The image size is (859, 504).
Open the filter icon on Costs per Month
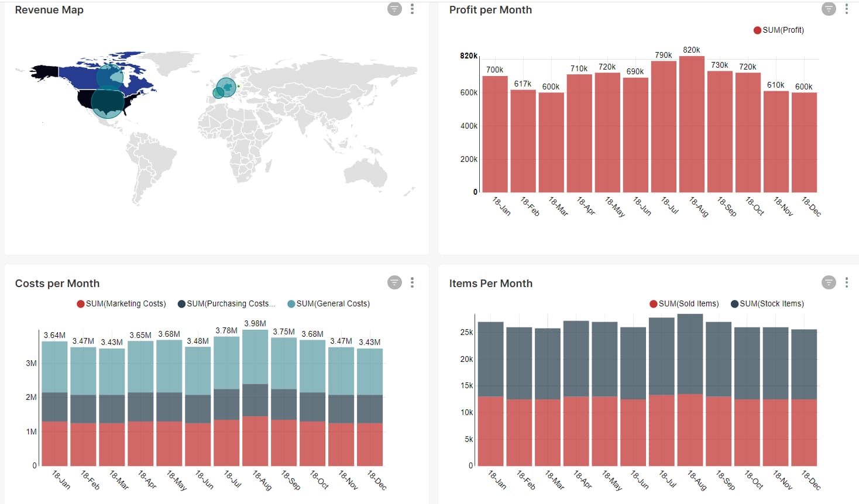tap(394, 282)
